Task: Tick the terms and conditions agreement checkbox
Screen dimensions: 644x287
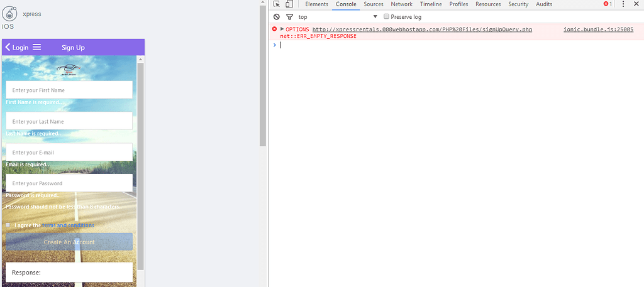Action: pos(8,225)
